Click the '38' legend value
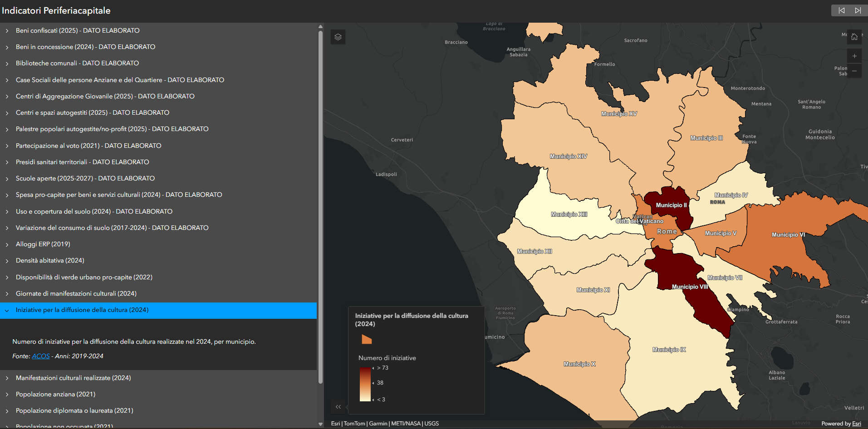868x429 pixels. coord(380,383)
